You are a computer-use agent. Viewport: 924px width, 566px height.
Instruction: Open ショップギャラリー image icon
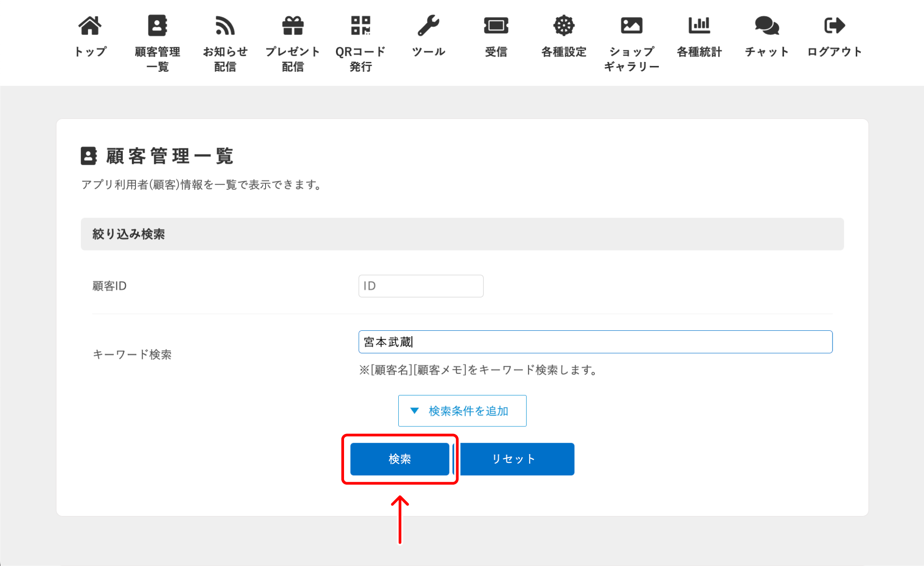point(631,26)
